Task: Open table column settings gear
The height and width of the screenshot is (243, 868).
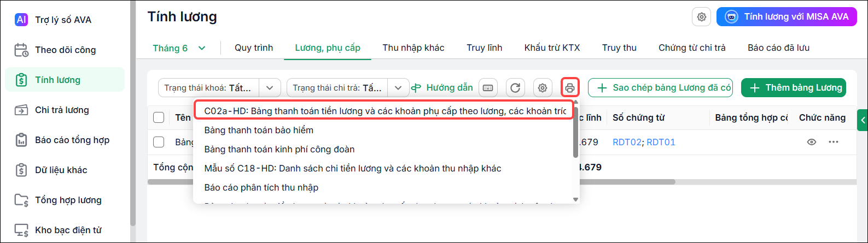Action: coord(543,87)
